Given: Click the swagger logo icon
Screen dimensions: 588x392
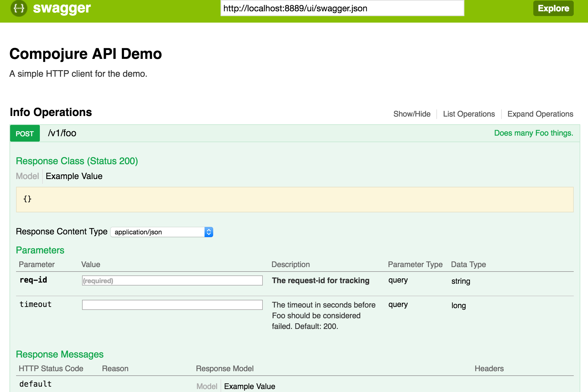Looking at the screenshot, I should point(19,8).
